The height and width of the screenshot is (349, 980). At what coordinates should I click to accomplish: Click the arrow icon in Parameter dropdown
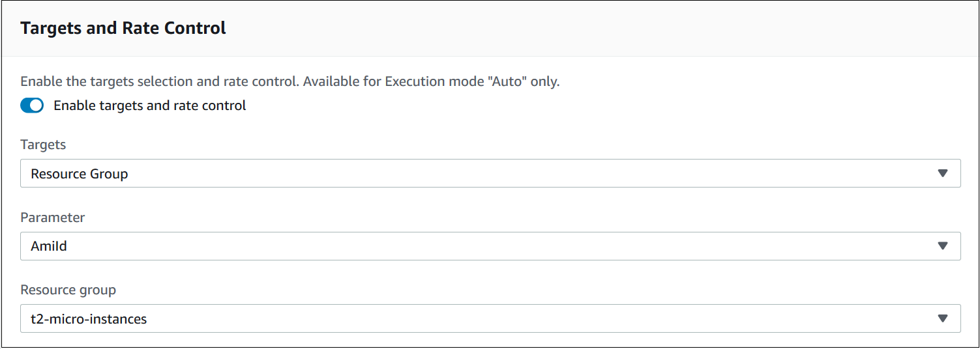pyautogui.click(x=942, y=246)
